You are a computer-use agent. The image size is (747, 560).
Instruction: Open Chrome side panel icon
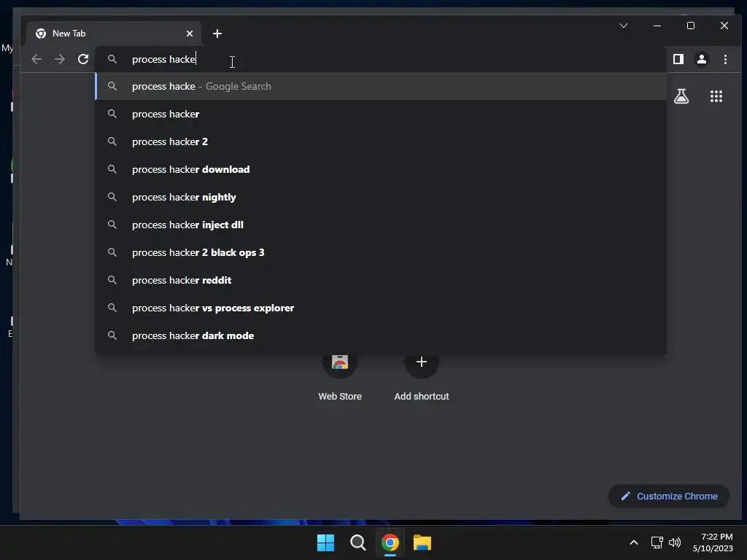(678, 59)
